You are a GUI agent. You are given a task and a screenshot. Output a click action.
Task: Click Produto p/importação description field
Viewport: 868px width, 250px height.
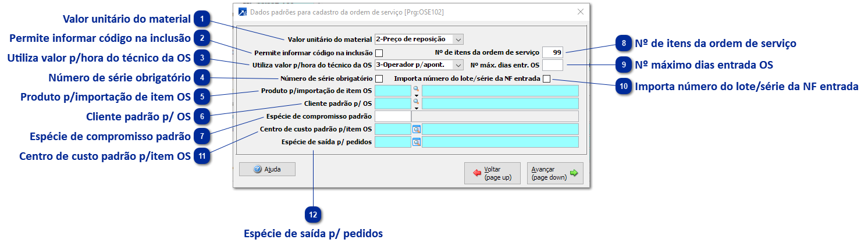click(x=500, y=91)
